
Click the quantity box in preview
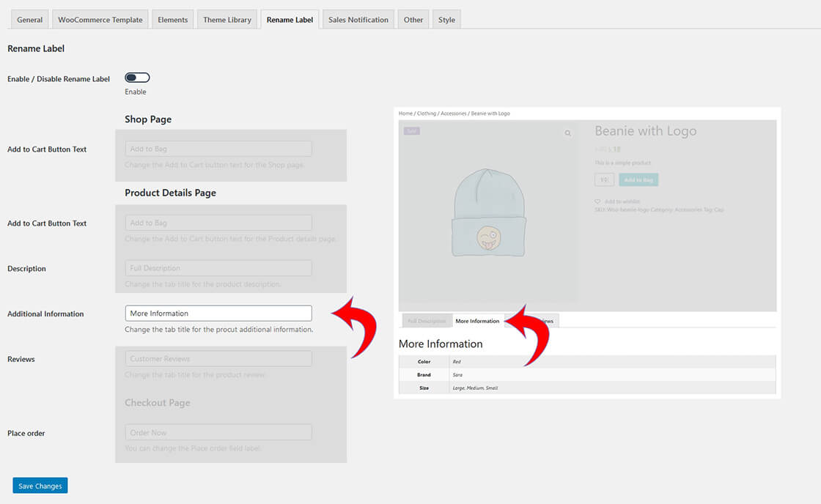click(x=604, y=179)
